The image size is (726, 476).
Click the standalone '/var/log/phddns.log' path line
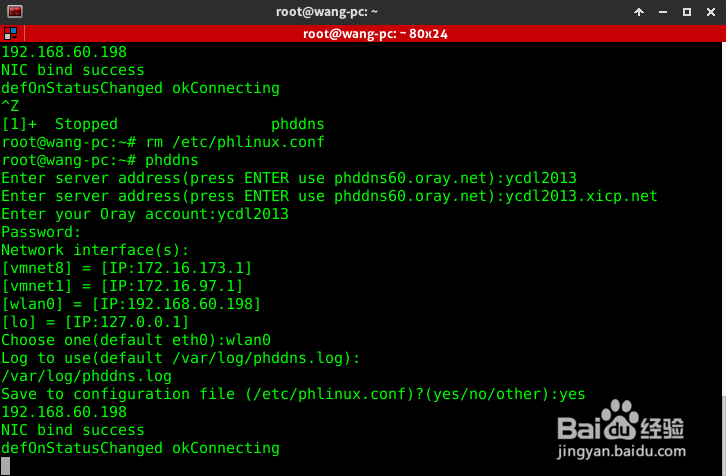pos(86,376)
